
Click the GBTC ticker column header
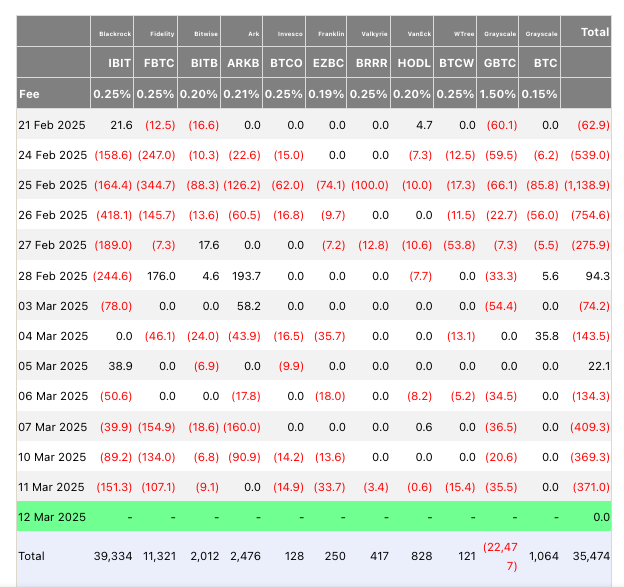coord(499,63)
